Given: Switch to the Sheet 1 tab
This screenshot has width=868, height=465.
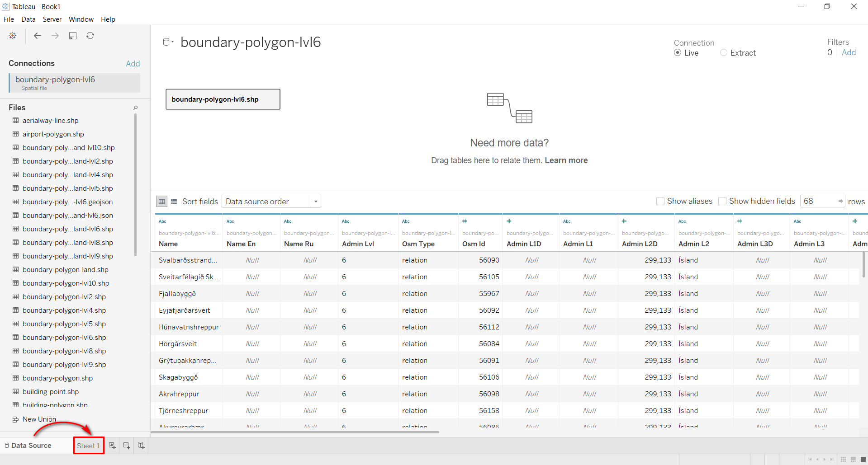Looking at the screenshot, I should click(x=89, y=446).
